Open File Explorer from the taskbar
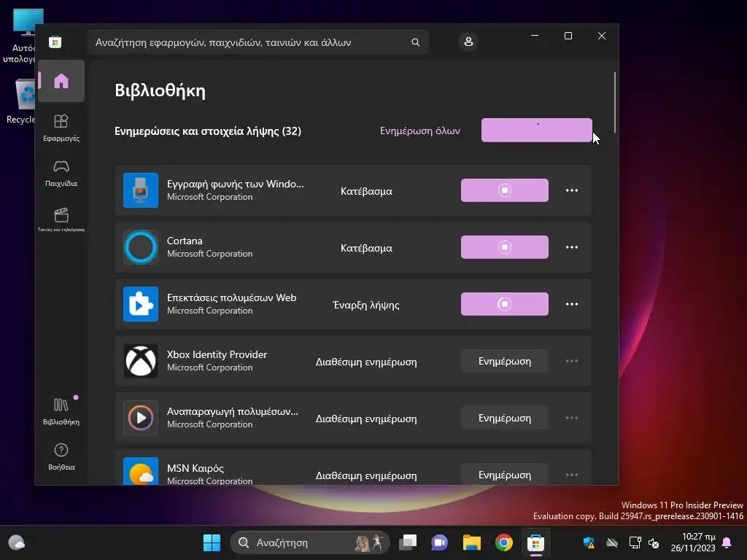Viewport: 747px width, 560px height. tap(471, 542)
